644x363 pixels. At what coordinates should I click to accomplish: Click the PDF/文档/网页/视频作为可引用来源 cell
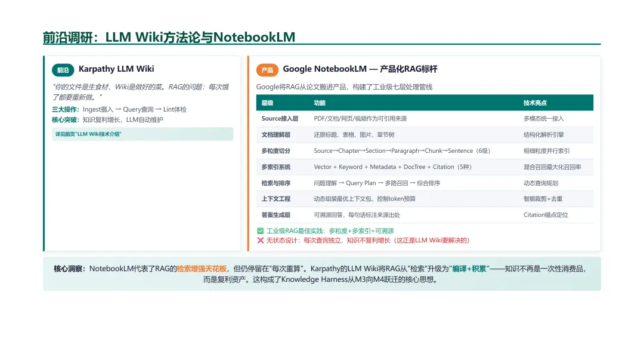(360, 119)
